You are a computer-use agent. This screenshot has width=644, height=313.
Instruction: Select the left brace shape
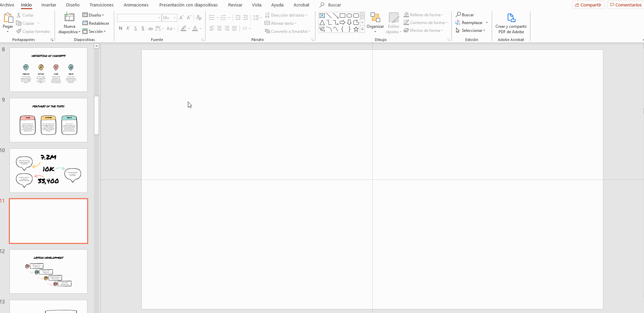tap(343, 29)
